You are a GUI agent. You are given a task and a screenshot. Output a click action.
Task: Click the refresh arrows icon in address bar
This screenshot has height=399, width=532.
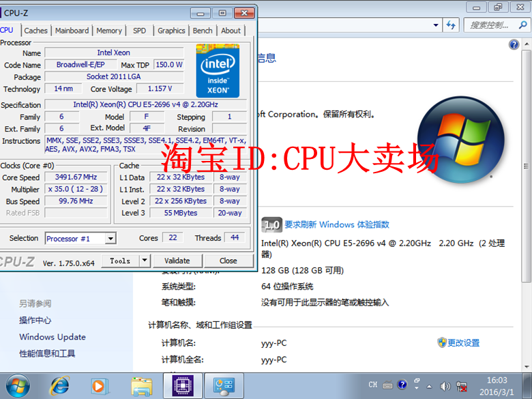click(x=451, y=25)
